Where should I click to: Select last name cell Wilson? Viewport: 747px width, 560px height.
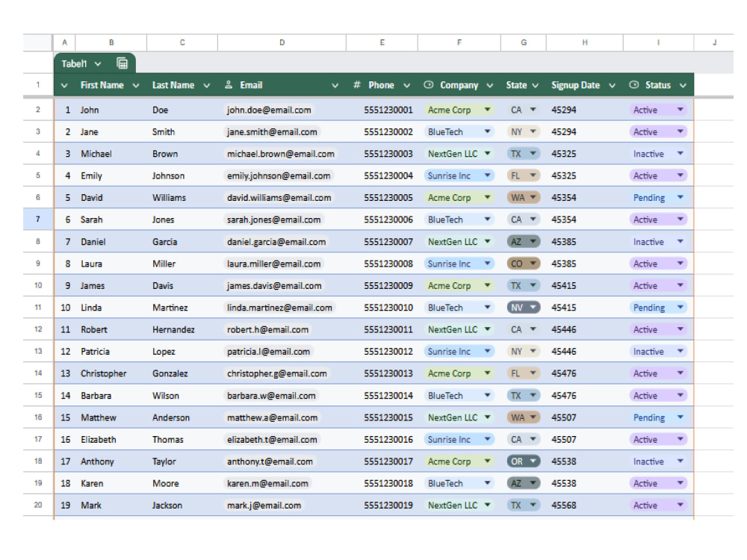click(x=182, y=396)
